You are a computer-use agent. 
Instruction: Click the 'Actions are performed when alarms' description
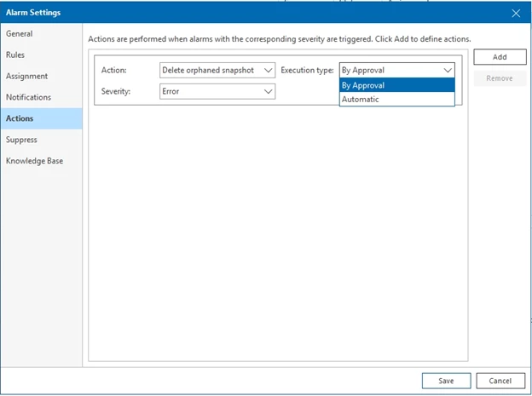point(280,39)
